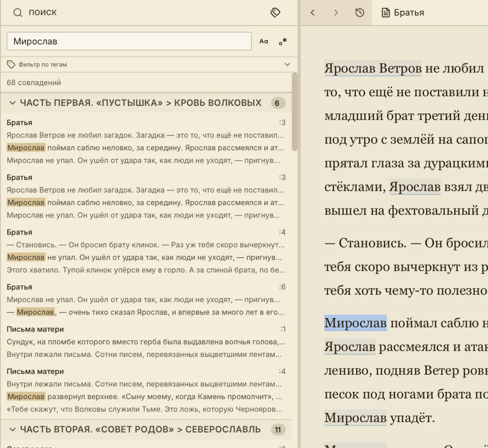
Task: Collapse the ЧАСТЬ ПЕРВАЯ «ПУСТЫШКА» group
Action: pos(12,102)
